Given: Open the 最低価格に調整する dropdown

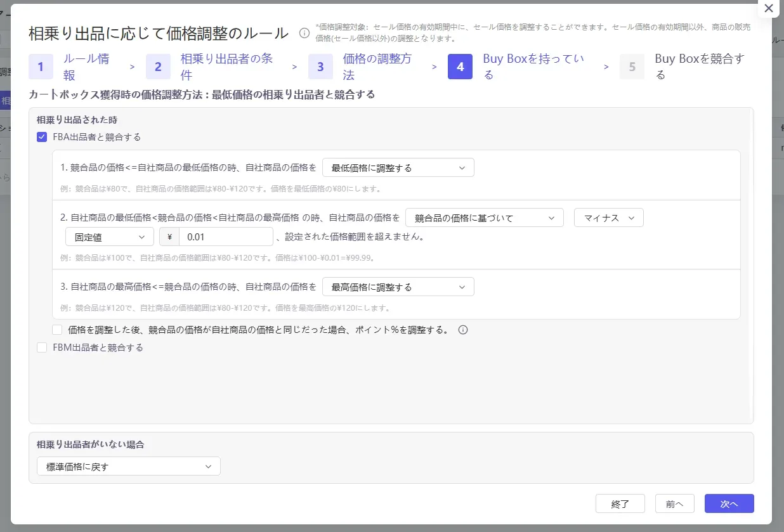Looking at the screenshot, I should [398, 168].
